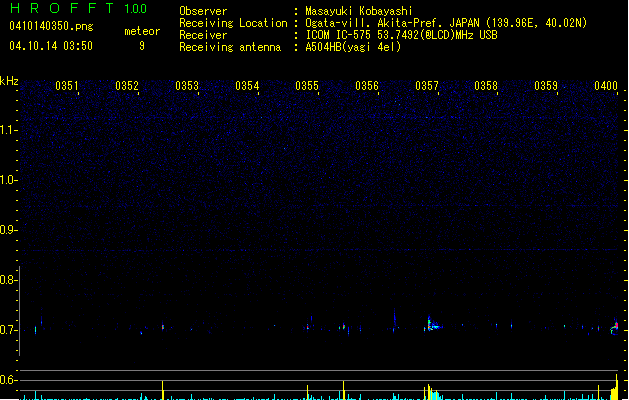Click the Receiver label

pyautogui.click(x=203, y=35)
